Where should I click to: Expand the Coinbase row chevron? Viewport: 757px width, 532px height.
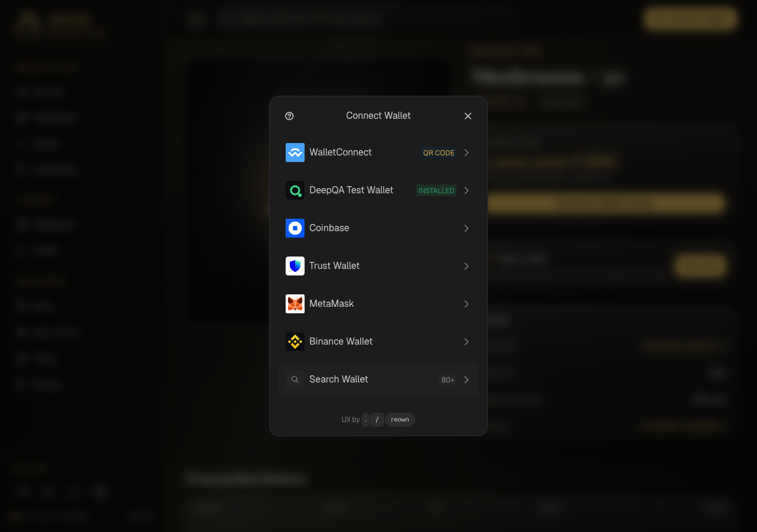click(467, 228)
